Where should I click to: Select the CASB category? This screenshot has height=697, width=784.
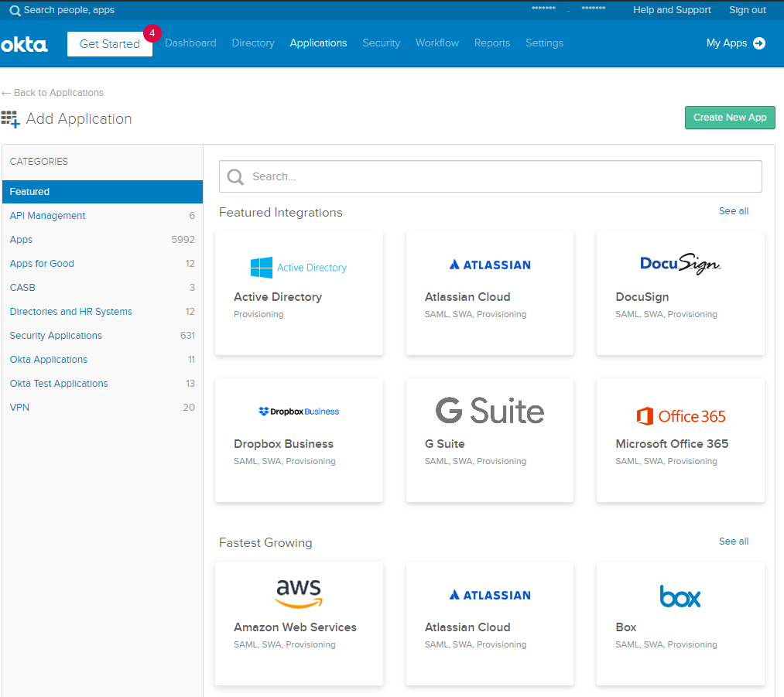[102, 288]
